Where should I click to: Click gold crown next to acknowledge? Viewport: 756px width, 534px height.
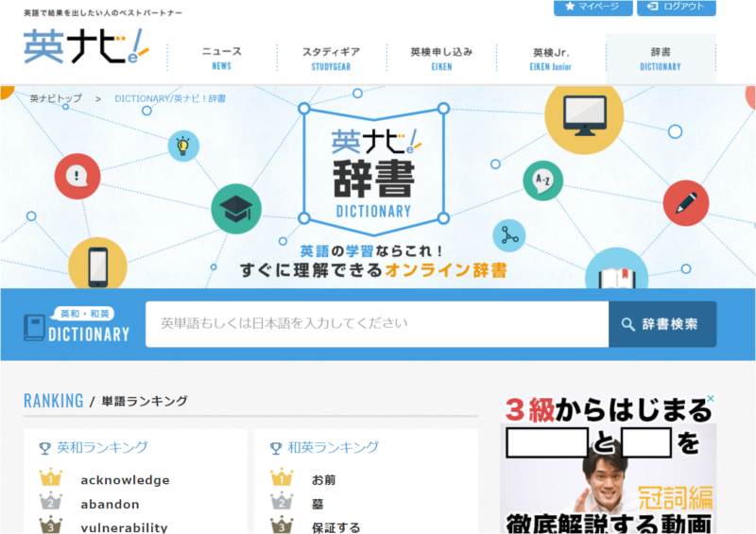pos(51,477)
